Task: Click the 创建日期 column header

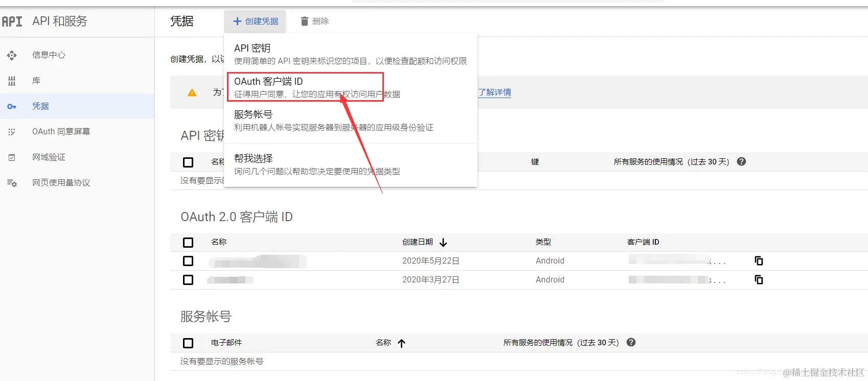Action: coord(418,242)
